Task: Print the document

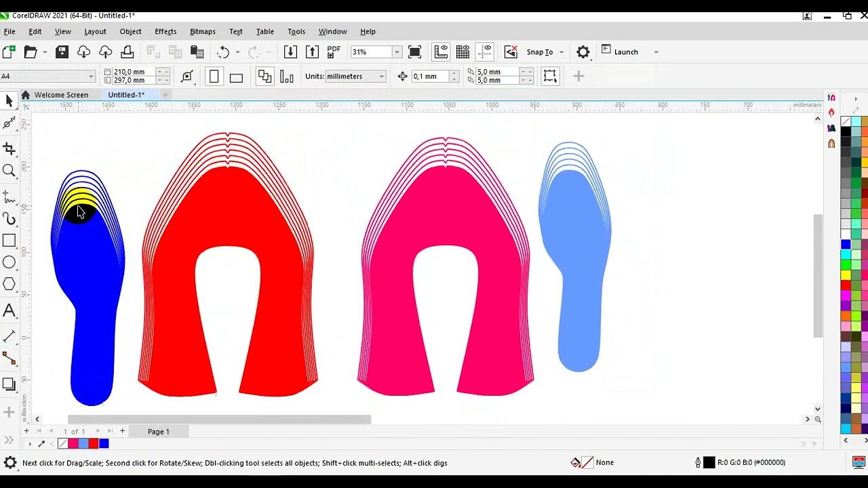Action: tap(127, 52)
